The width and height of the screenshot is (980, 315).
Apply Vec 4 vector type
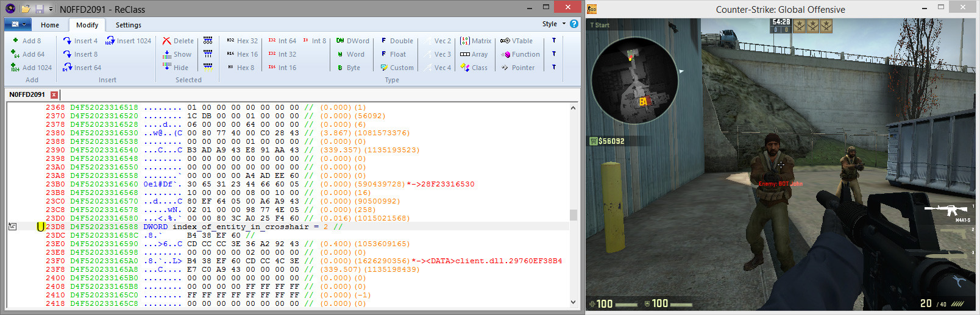(x=438, y=68)
